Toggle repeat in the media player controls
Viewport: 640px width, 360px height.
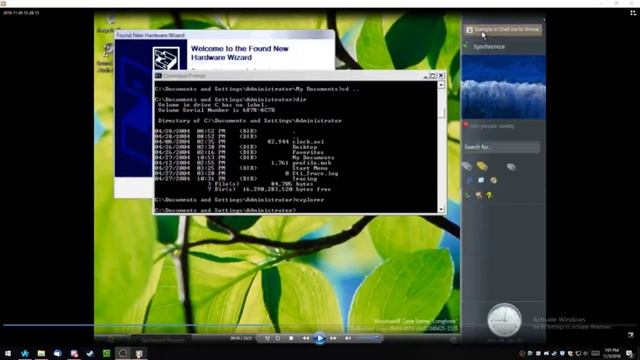[278, 338]
